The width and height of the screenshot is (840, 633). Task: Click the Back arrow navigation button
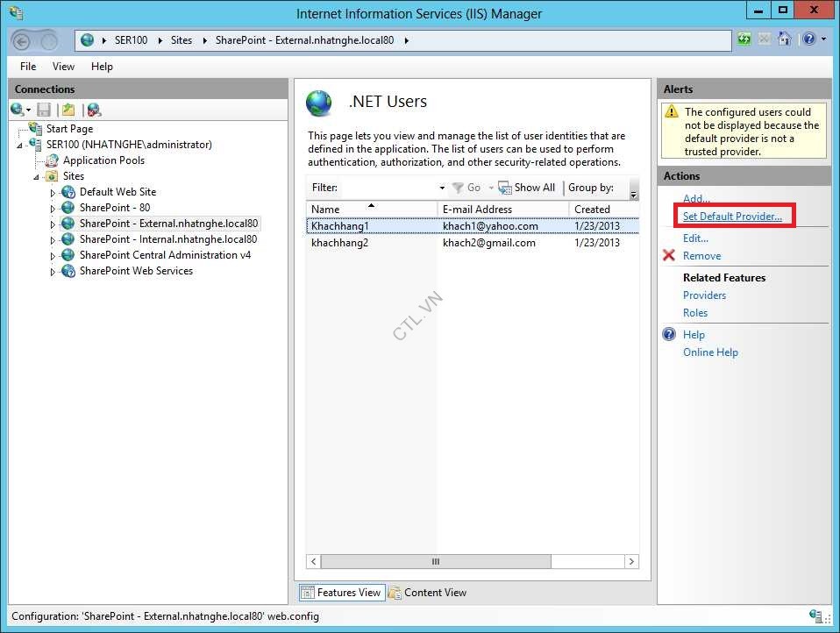(x=22, y=40)
